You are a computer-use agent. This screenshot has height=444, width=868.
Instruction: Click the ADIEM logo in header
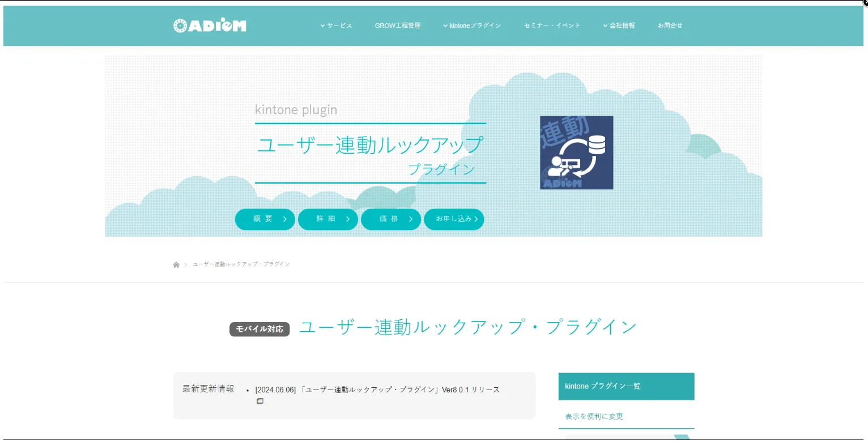(x=210, y=26)
